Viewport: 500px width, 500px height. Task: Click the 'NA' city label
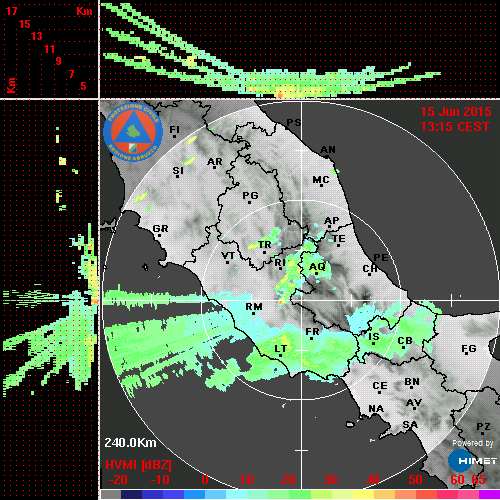tap(376, 409)
